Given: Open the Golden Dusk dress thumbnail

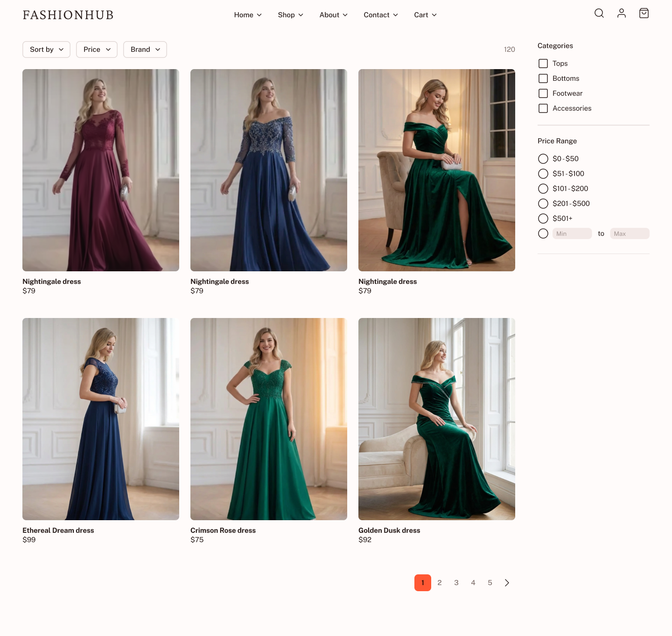Looking at the screenshot, I should [x=436, y=419].
